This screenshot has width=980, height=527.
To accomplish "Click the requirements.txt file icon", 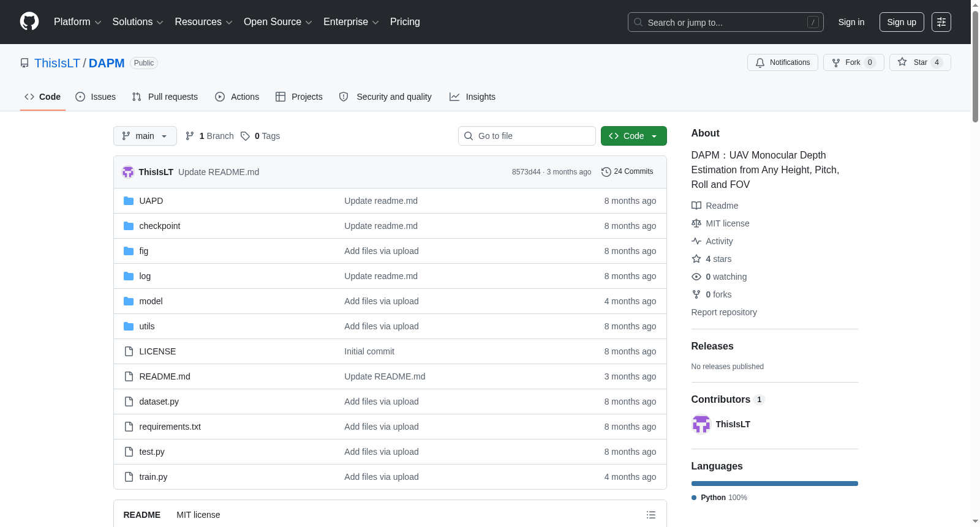I will tap(129, 427).
